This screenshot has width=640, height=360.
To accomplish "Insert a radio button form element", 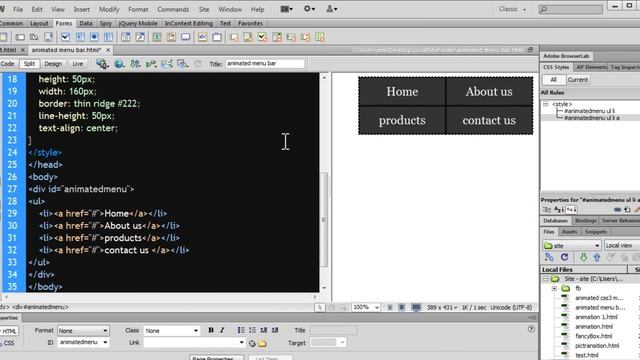I will click(94, 37).
